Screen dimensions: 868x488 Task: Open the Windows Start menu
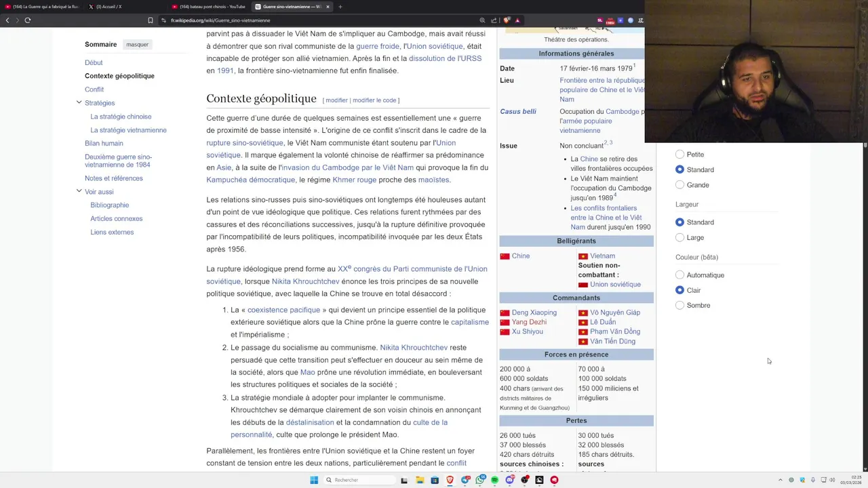click(x=314, y=480)
